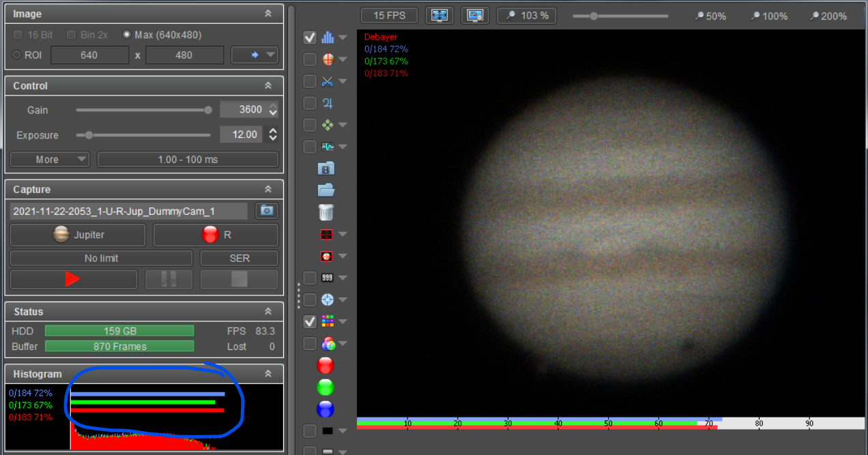Click the SER file format button
868x455 pixels.
(239, 259)
